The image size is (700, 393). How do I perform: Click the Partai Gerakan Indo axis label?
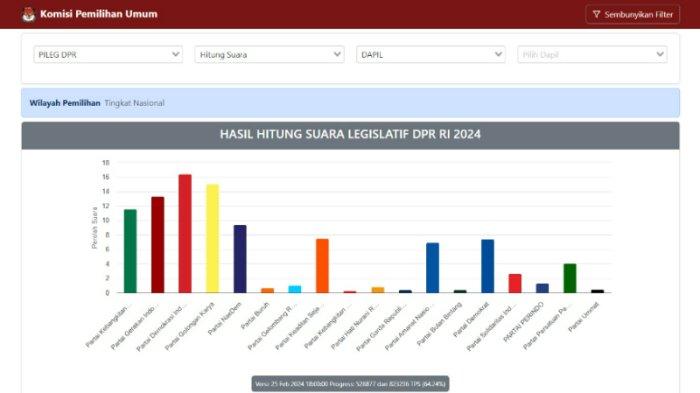[x=135, y=327]
